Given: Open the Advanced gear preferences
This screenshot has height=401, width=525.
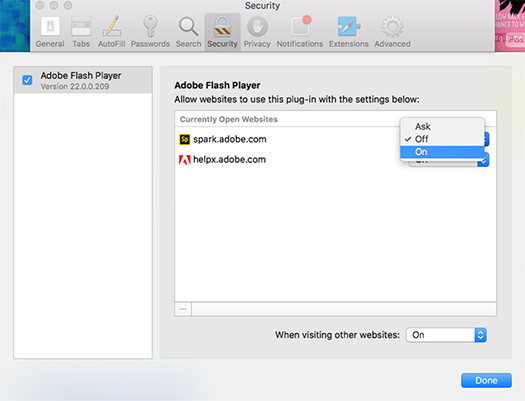Looking at the screenshot, I should click(392, 32).
